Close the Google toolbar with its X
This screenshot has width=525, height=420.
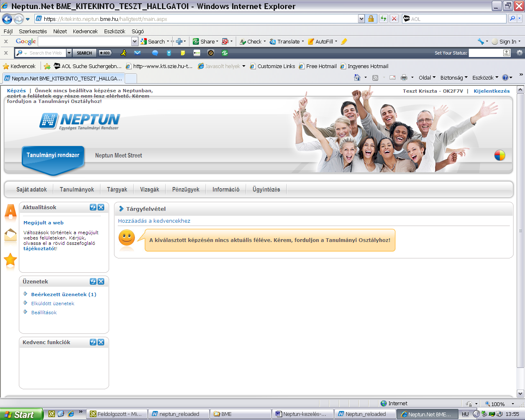[x=6, y=41]
